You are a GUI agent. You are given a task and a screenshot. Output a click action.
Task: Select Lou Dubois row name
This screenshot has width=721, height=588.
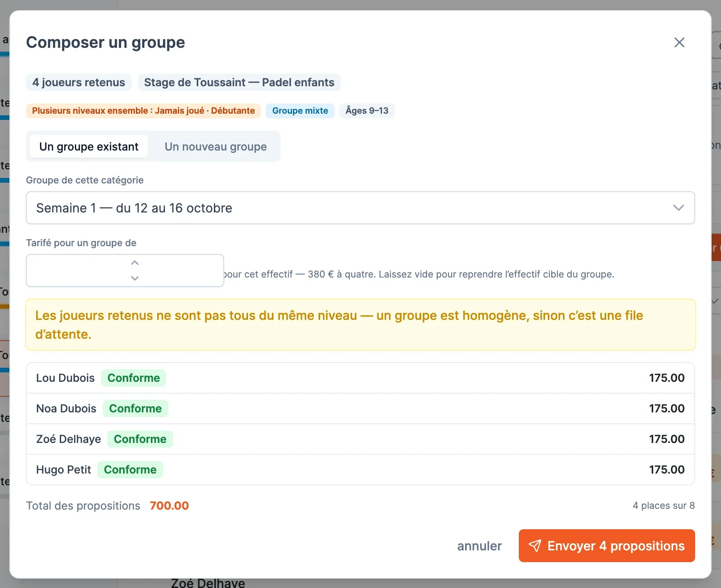click(x=65, y=378)
